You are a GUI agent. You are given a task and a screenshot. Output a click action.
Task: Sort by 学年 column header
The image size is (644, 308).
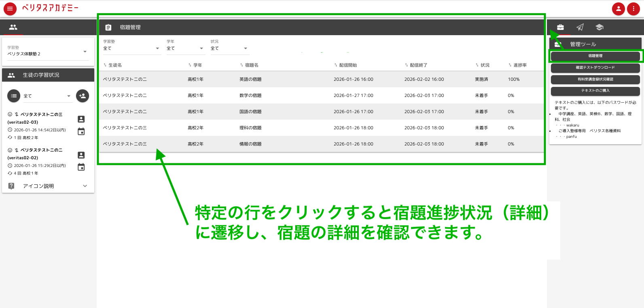195,65
